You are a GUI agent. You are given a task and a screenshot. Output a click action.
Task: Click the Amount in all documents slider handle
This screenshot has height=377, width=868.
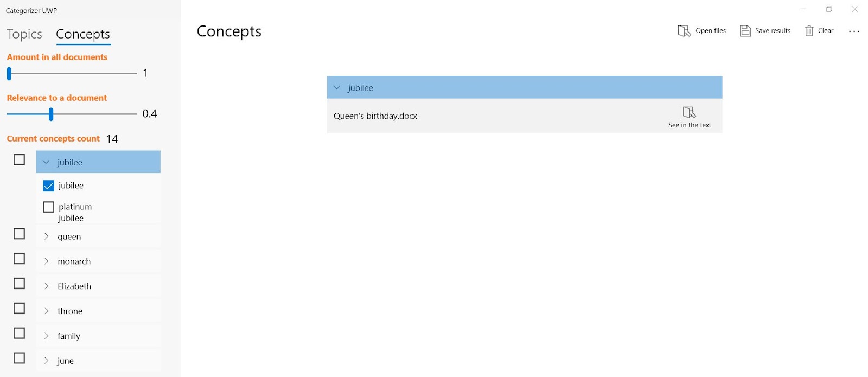click(9, 73)
